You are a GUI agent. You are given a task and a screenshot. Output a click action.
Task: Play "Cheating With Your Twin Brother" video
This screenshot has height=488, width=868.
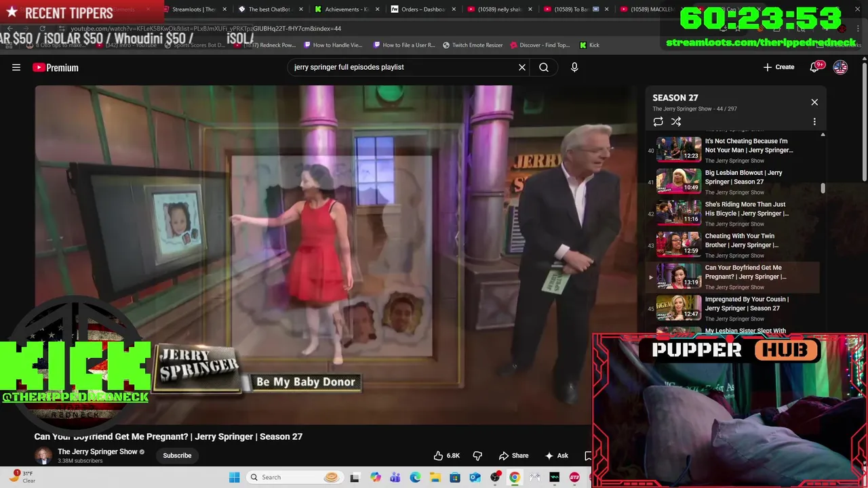click(x=732, y=245)
